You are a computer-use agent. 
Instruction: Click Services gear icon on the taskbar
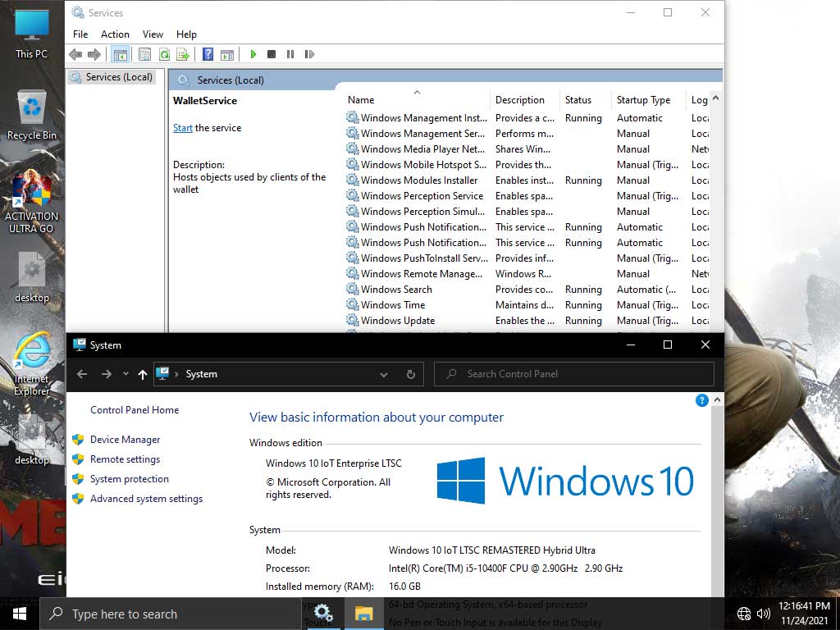[x=323, y=614]
